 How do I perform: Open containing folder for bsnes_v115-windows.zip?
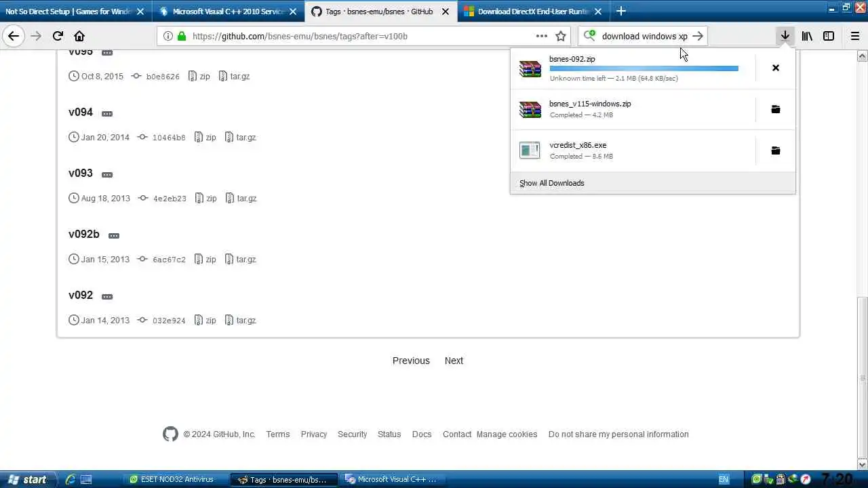(x=776, y=109)
